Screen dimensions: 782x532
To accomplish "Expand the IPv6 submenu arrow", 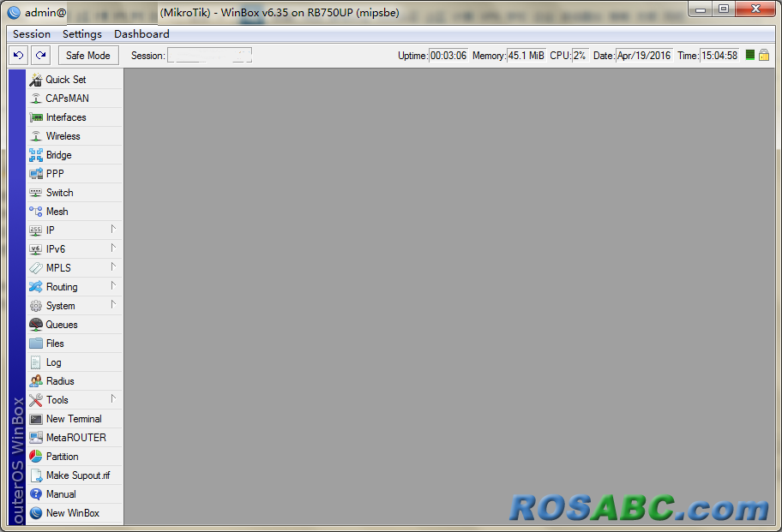I will [113, 248].
